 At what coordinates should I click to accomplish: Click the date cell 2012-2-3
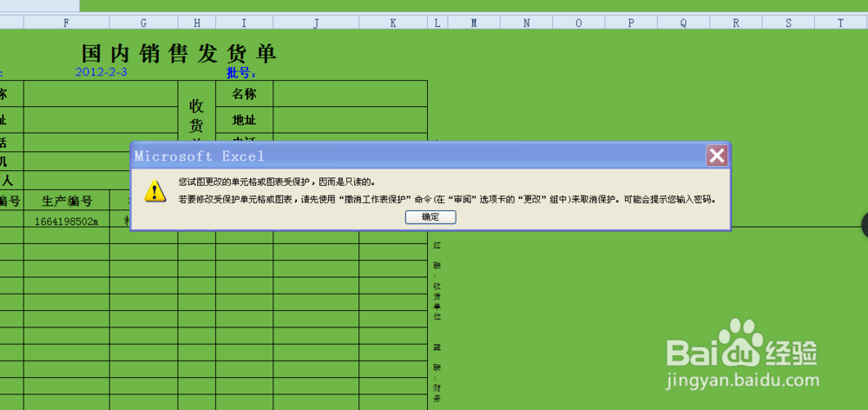[102, 72]
